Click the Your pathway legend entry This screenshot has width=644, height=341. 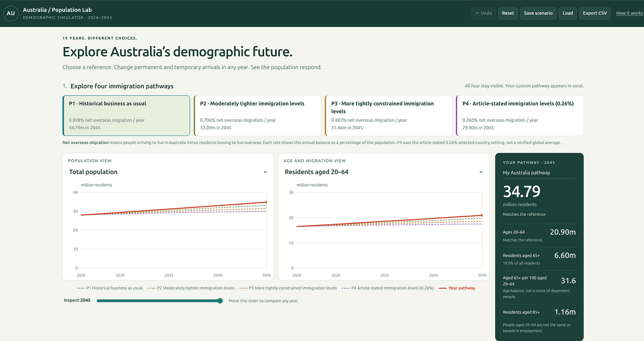tap(457, 288)
